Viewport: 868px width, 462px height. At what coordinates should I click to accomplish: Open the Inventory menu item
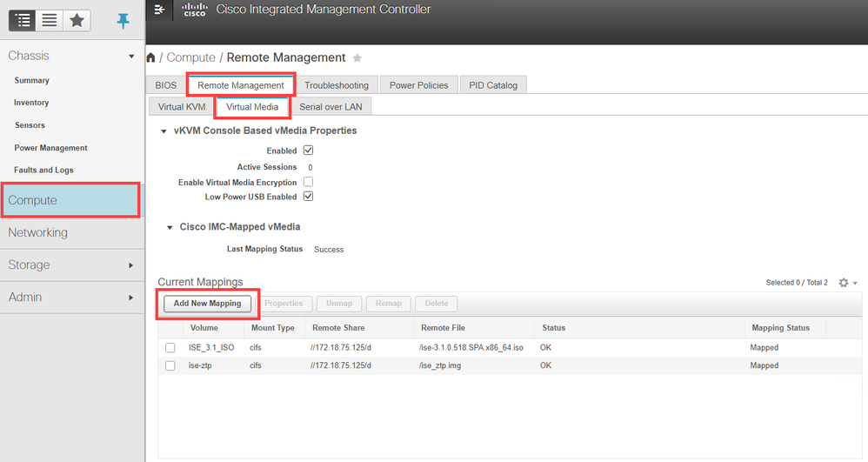tap(31, 103)
